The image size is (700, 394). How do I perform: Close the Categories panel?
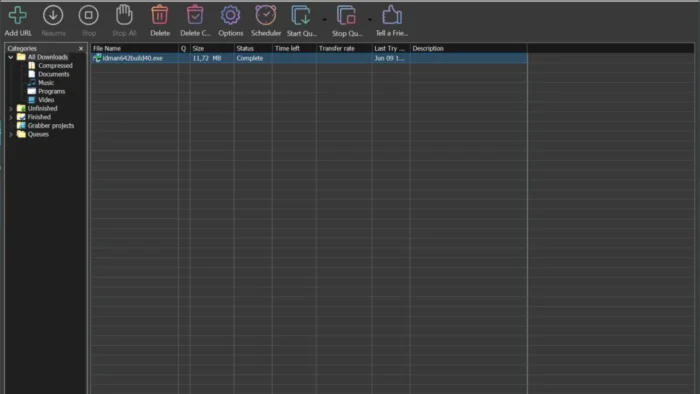pyautogui.click(x=81, y=48)
